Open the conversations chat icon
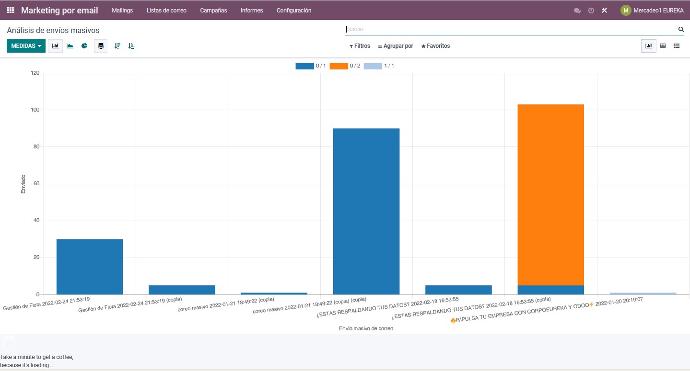This screenshot has height=371, width=690. (x=577, y=10)
